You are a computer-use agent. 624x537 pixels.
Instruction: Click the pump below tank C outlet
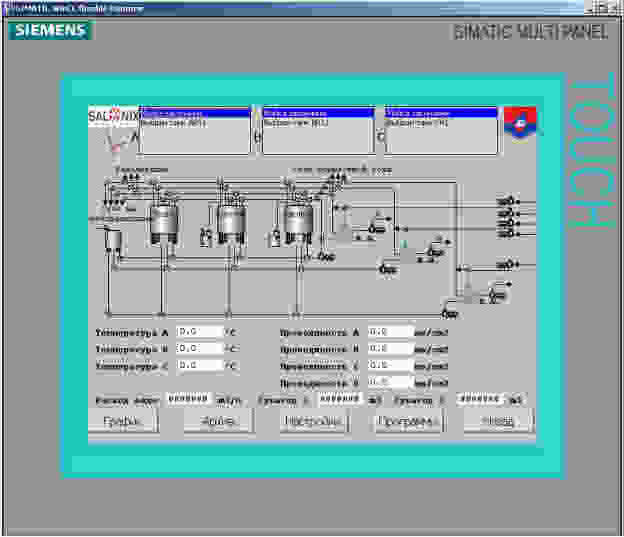[326, 257]
